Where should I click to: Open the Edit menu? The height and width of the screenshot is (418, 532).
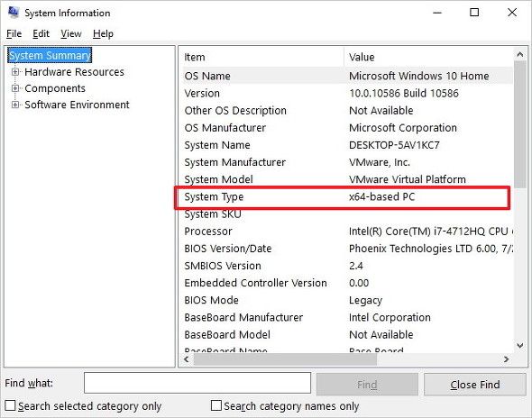click(x=41, y=33)
